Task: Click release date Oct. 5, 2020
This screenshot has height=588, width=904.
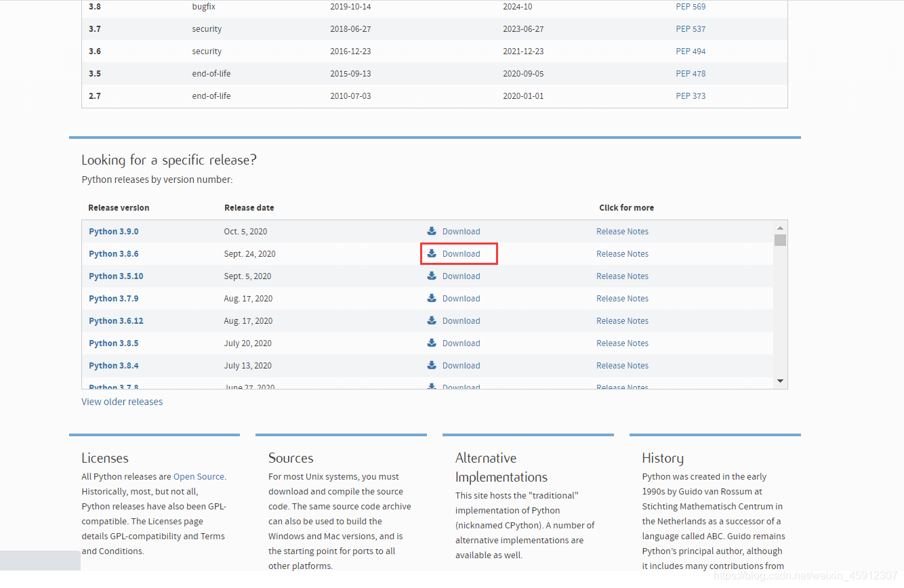Action: (245, 232)
